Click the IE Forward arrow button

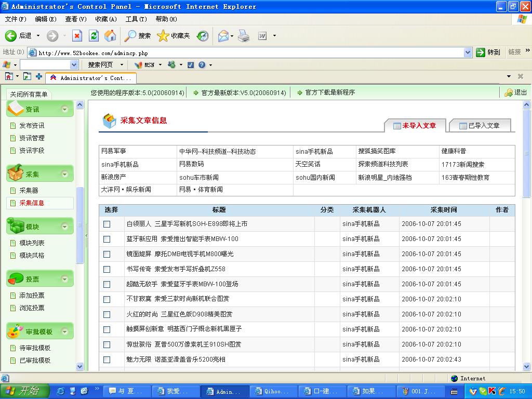52,36
